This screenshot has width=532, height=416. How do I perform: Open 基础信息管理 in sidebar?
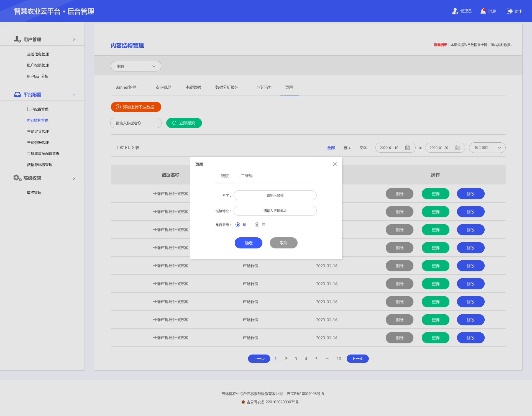(38, 54)
